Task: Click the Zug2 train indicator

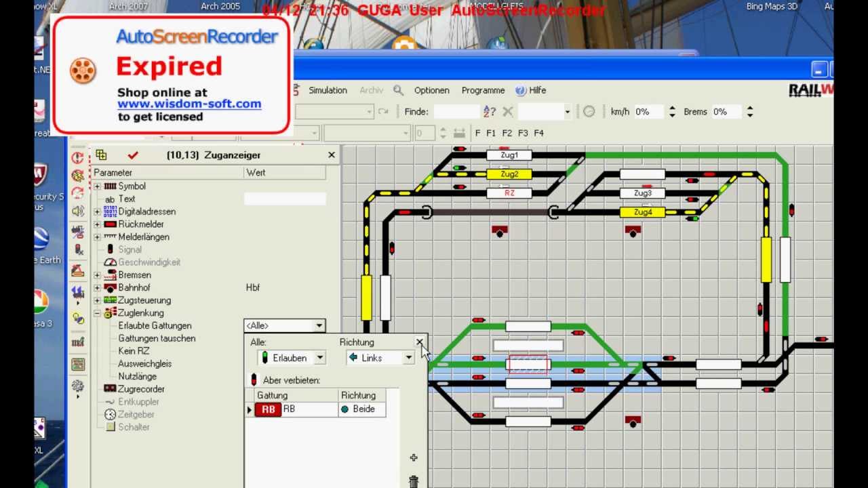Action: pos(509,174)
